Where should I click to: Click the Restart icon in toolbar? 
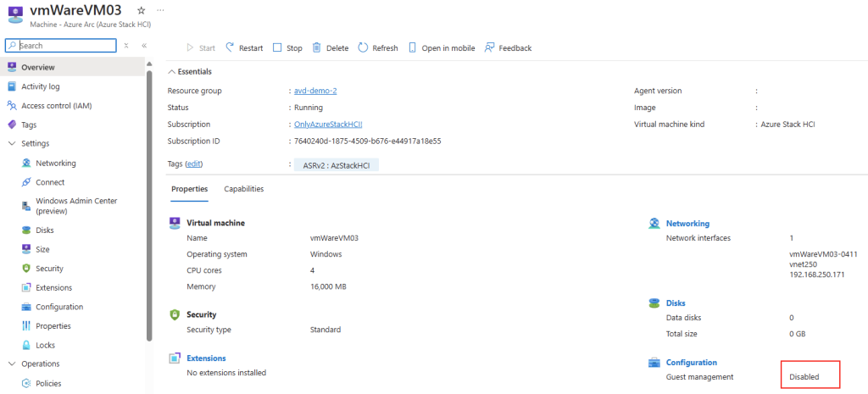231,47
